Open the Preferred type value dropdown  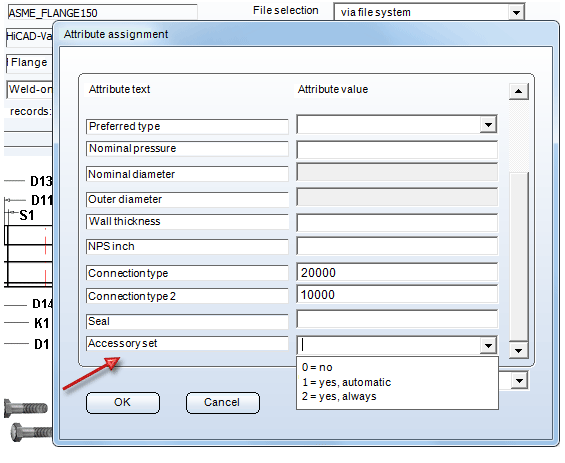[488, 125]
